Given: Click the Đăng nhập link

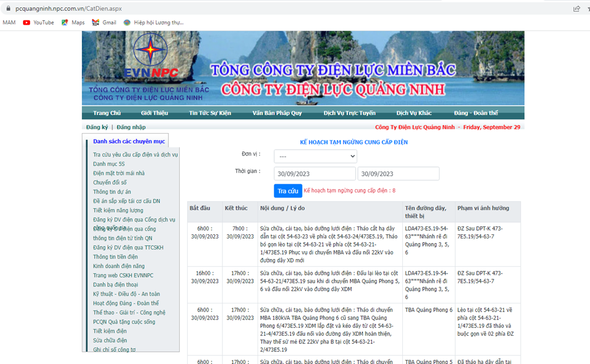Looking at the screenshot, I should 131,127.
